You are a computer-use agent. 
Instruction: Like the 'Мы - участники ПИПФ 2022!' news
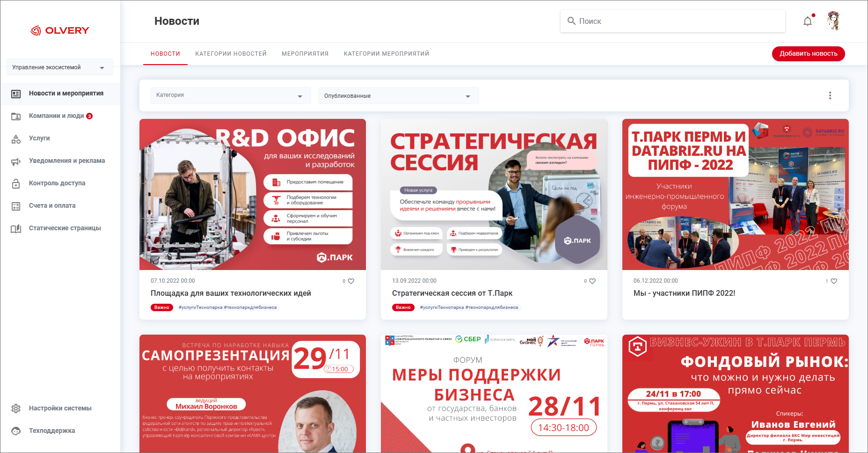[x=834, y=281]
